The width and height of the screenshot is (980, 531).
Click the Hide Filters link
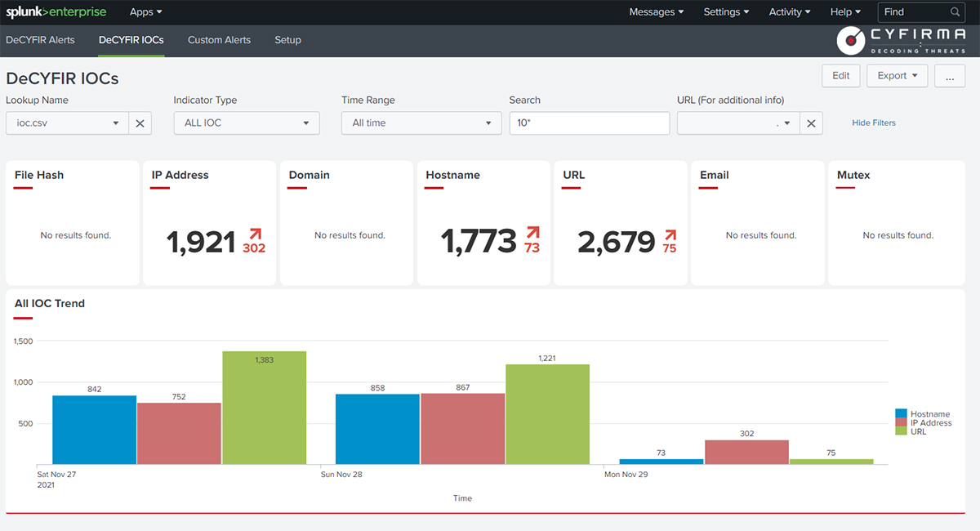874,123
